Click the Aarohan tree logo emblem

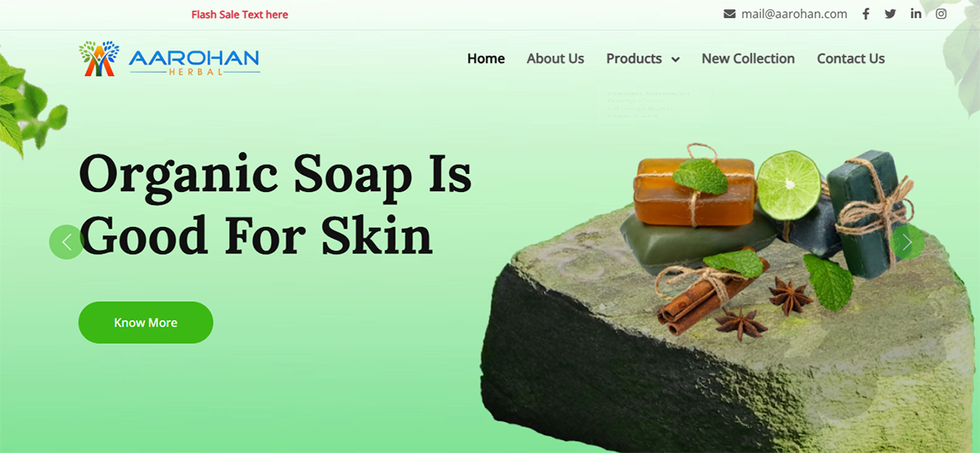(99, 59)
